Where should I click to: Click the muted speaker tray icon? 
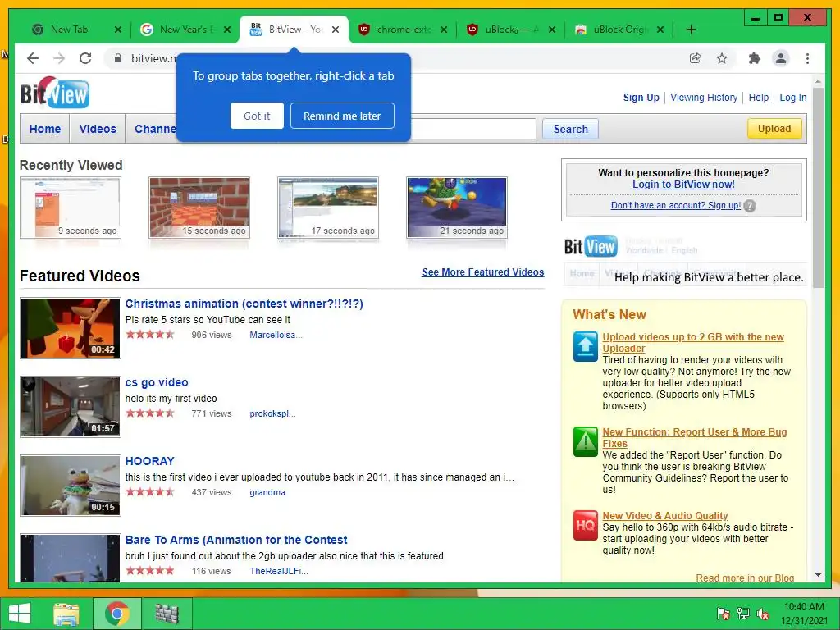(x=763, y=614)
